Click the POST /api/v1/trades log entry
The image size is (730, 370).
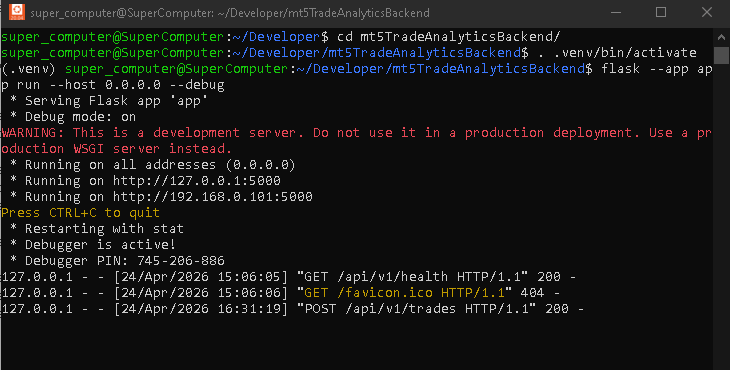[292, 309]
